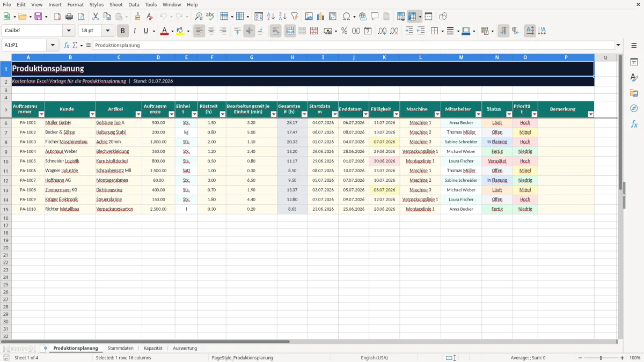Open the Status column filter dropdown
This screenshot has width=644, height=362.
pos(509,114)
